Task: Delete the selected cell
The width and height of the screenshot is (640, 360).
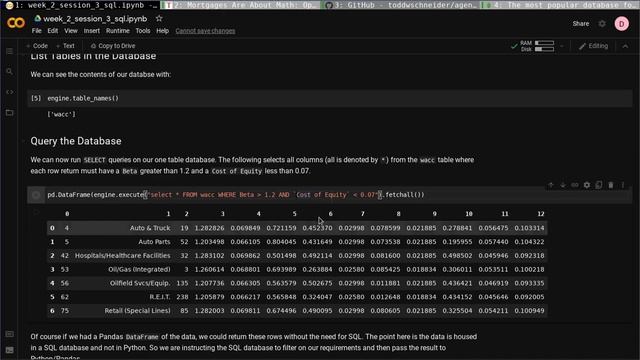Action: pyautogui.click(x=611, y=185)
